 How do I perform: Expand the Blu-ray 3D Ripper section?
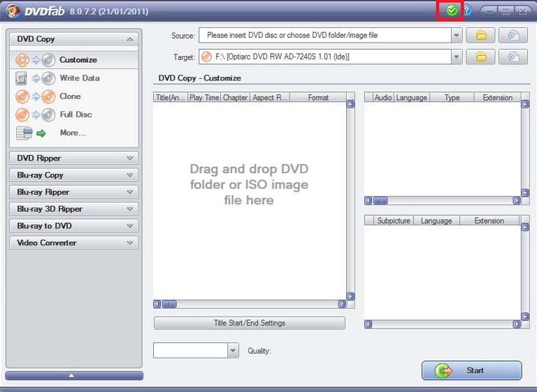click(x=74, y=209)
